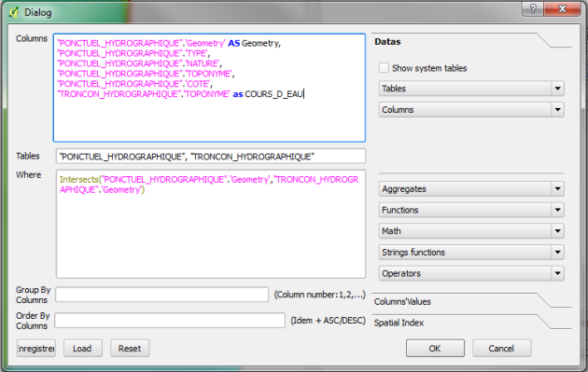Confirm the query with OK
Viewport: 588px width, 372px height.
(435, 349)
